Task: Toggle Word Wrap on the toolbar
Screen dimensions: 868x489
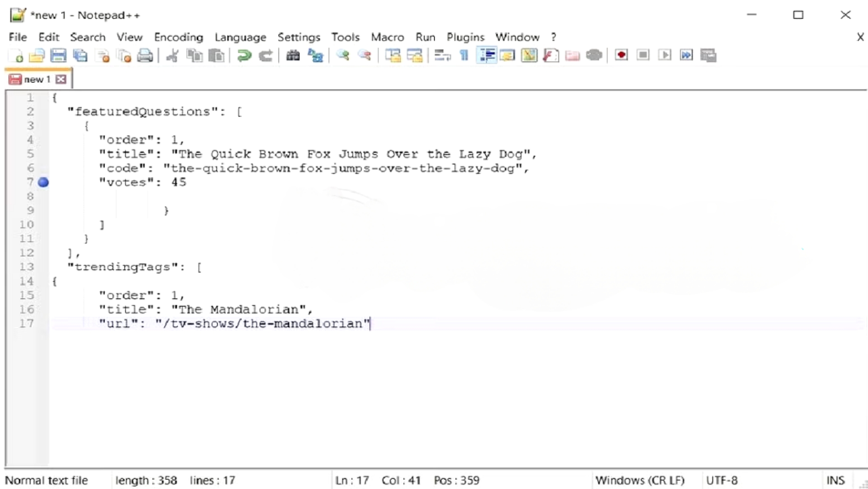Action: 442,55
